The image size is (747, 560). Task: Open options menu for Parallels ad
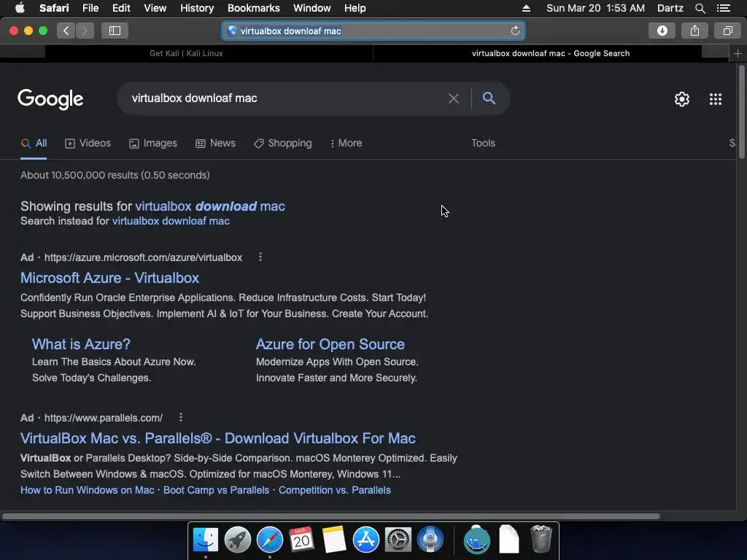(x=181, y=418)
